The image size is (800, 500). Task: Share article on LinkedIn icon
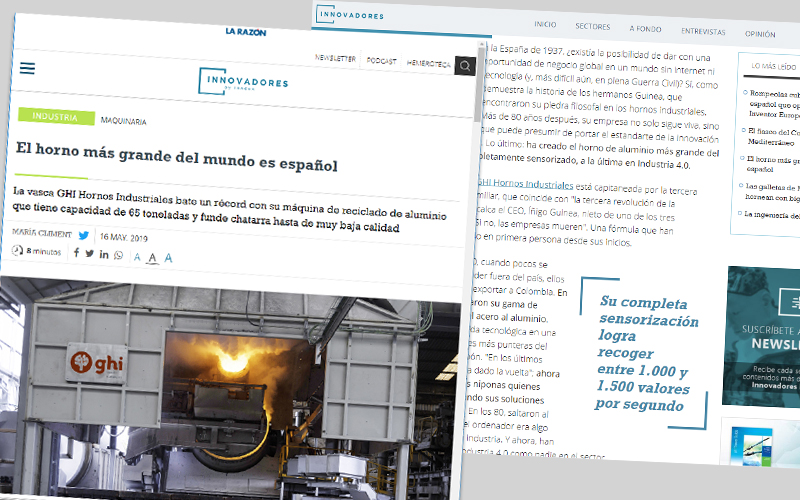tap(104, 254)
